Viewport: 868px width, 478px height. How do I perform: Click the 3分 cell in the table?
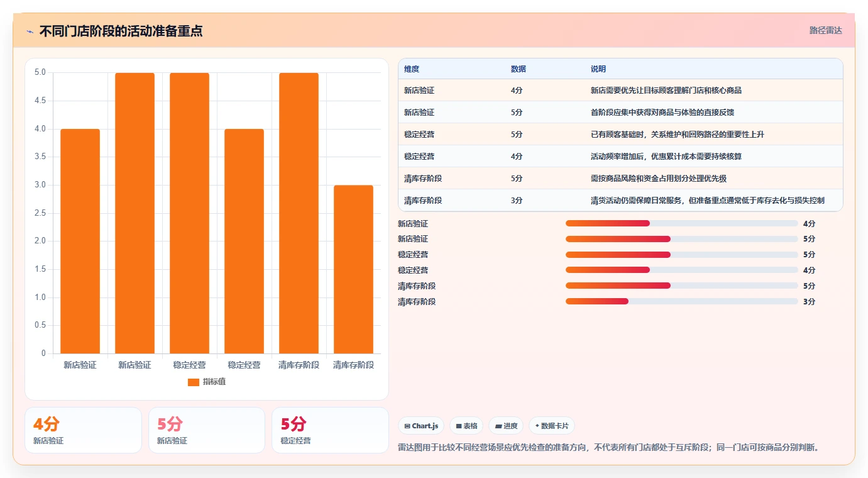517,200
